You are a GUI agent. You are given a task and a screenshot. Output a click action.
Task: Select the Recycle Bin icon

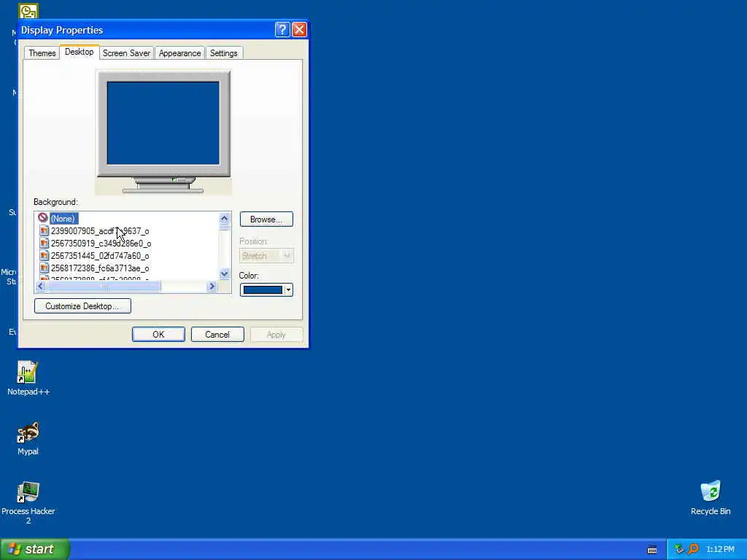pos(711,497)
